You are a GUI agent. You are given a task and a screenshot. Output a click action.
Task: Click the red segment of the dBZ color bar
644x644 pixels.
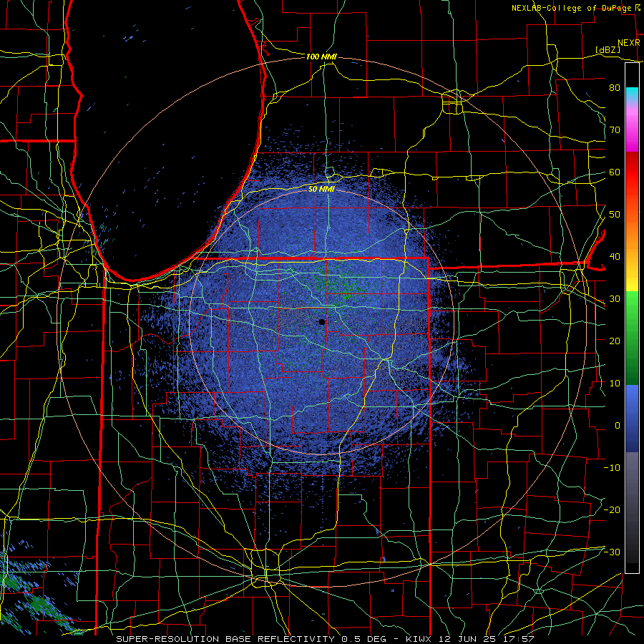click(x=632, y=172)
